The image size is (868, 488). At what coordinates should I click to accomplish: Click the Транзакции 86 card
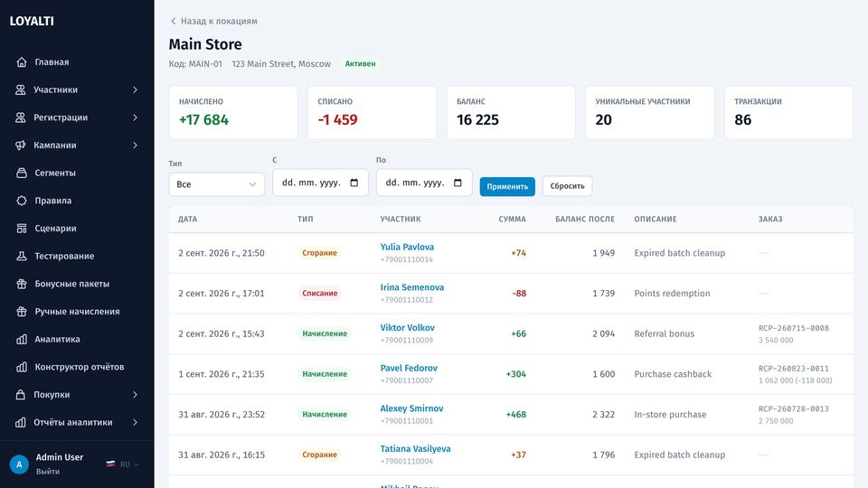point(788,112)
